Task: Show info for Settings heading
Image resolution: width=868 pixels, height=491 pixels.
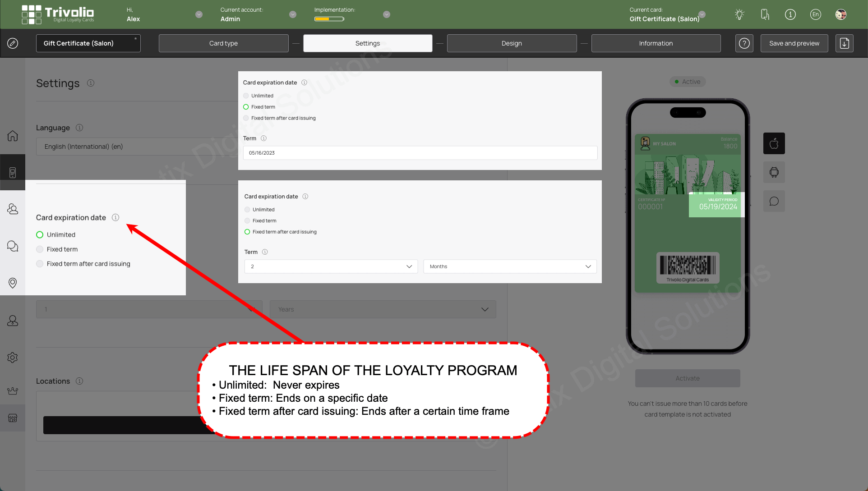Action: [x=91, y=83]
